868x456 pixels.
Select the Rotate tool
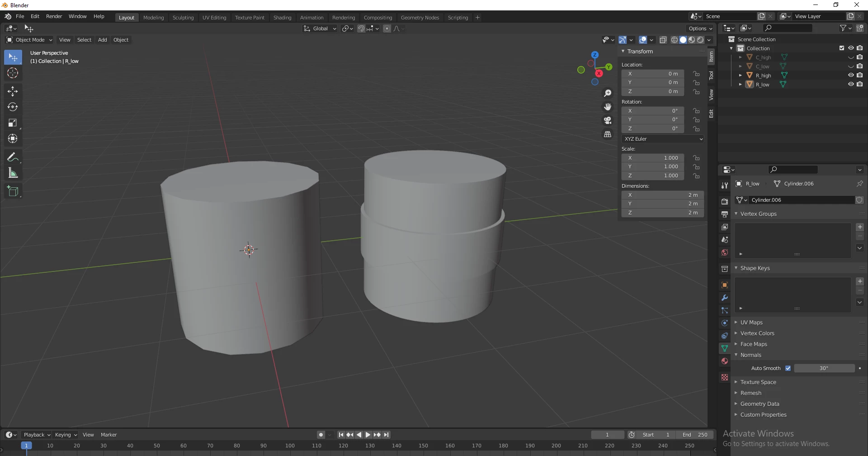tap(13, 107)
